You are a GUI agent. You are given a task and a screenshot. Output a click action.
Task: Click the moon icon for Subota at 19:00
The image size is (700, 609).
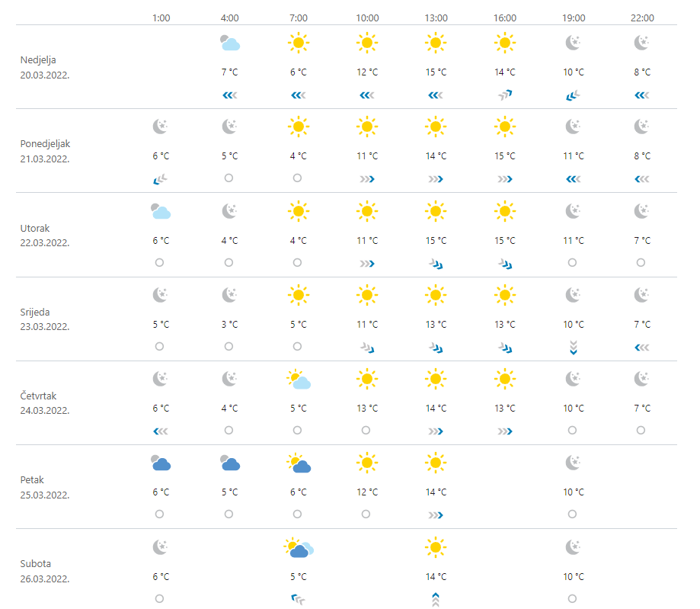574,547
